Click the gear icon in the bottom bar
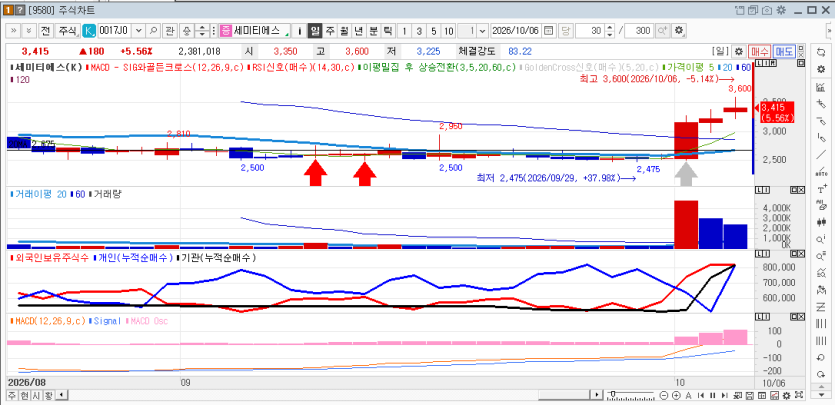This screenshot has width=835, height=405. pos(785,395)
